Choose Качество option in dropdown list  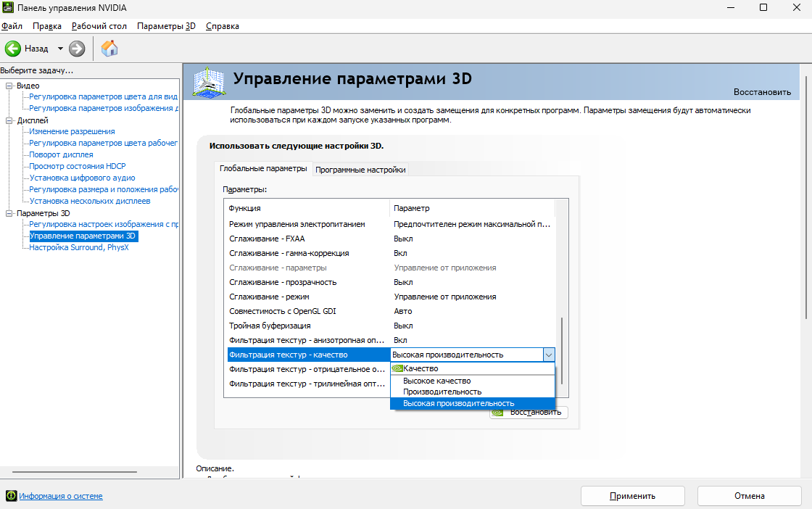tap(472, 368)
